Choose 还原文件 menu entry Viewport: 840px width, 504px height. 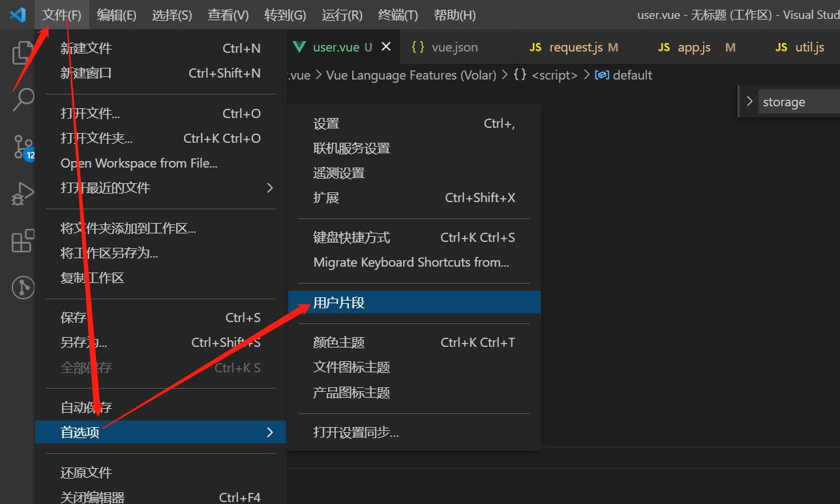point(160,473)
